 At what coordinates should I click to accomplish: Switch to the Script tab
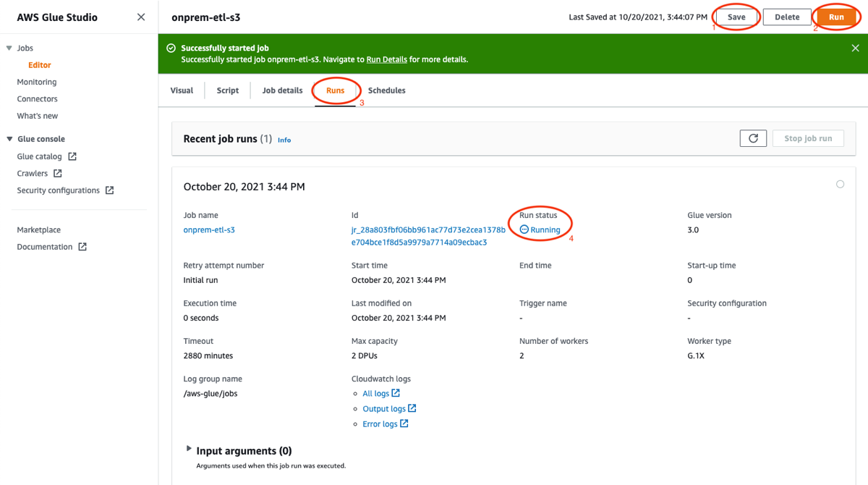click(x=228, y=90)
